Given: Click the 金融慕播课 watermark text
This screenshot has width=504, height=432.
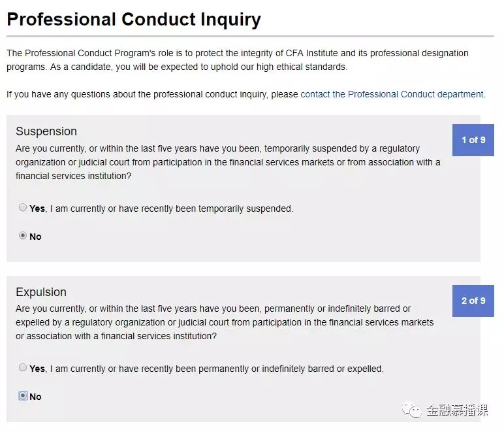Looking at the screenshot, I should pyautogui.click(x=457, y=410).
